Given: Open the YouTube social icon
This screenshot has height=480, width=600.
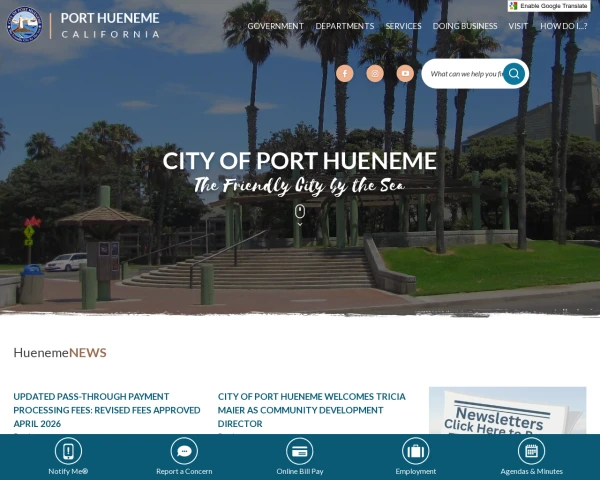Looking at the screenshot, I should click(x=405, y=73).
